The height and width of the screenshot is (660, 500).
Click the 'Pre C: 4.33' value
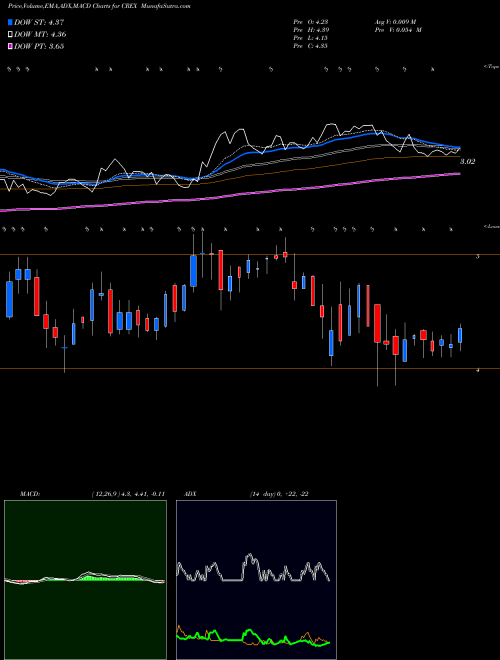[311, 46]
